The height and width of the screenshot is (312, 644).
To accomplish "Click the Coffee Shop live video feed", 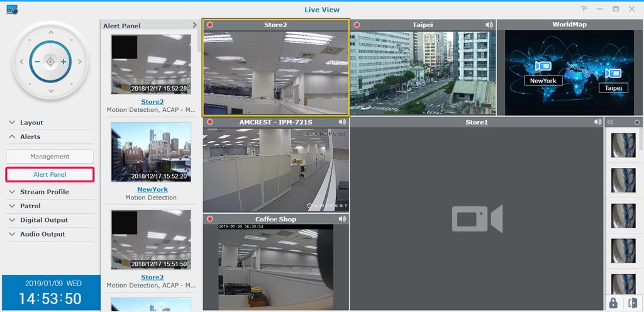I will [275, 267].
